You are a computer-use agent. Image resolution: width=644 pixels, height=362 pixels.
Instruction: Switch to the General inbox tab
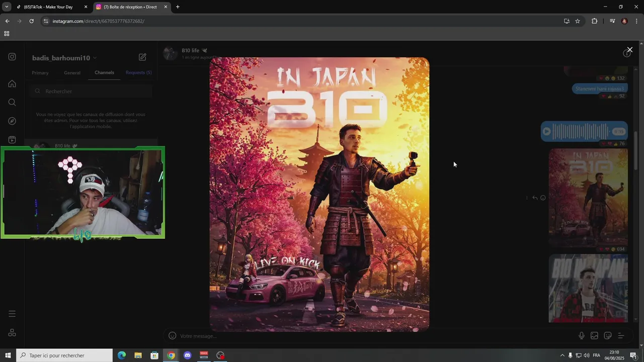72,73
